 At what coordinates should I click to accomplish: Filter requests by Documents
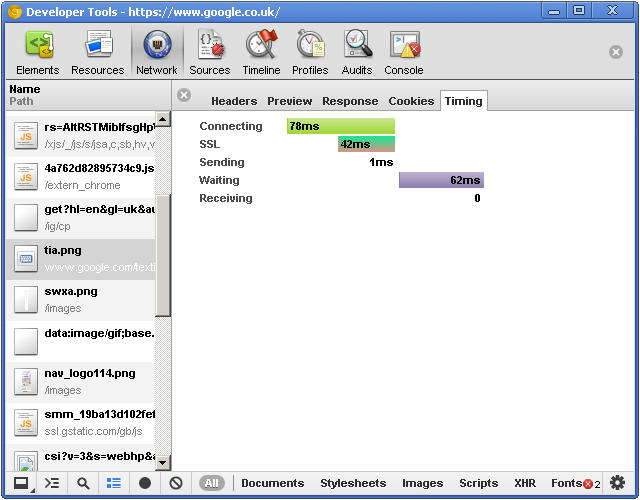click(273, 483)
